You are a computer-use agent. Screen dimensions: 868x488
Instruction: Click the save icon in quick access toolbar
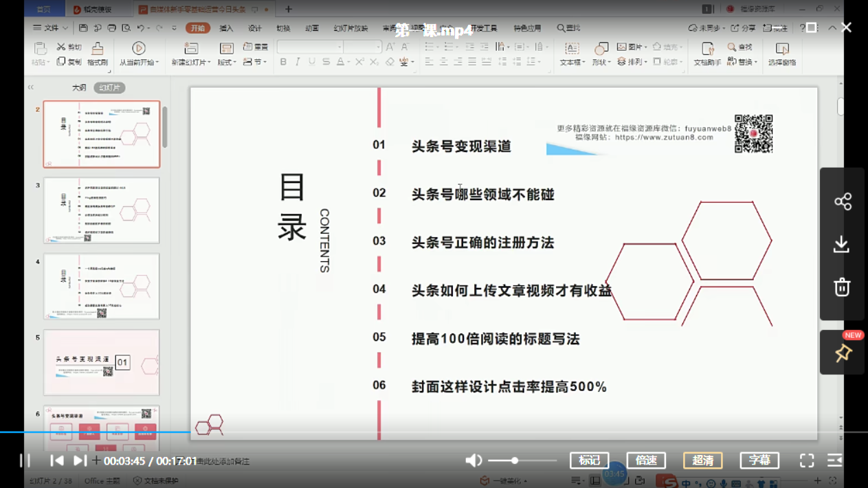[x=83, y=28]
